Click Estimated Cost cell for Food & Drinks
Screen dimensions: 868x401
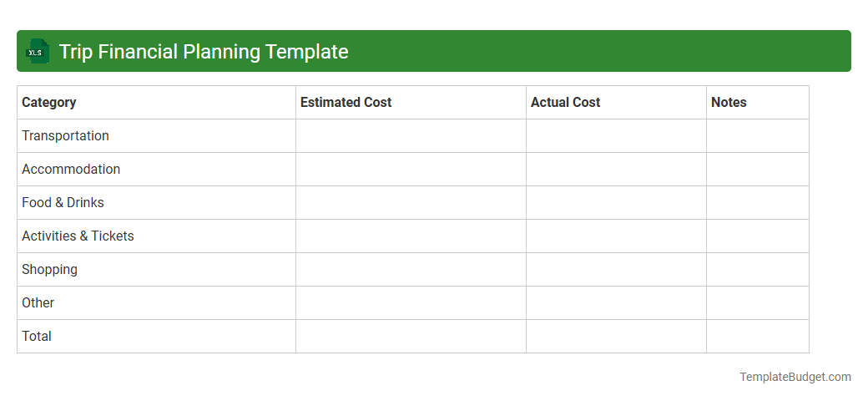[x=411, y=203]
